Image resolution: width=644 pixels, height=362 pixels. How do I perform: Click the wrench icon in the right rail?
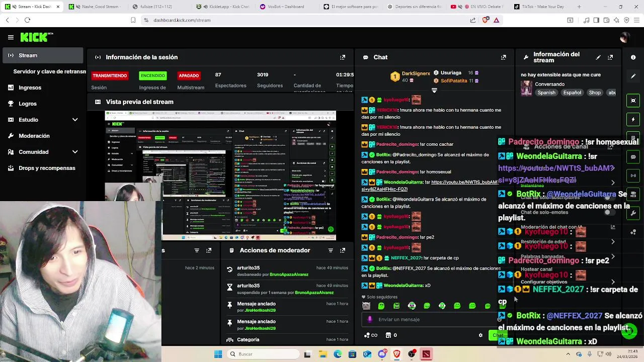(x=633, y=213)
